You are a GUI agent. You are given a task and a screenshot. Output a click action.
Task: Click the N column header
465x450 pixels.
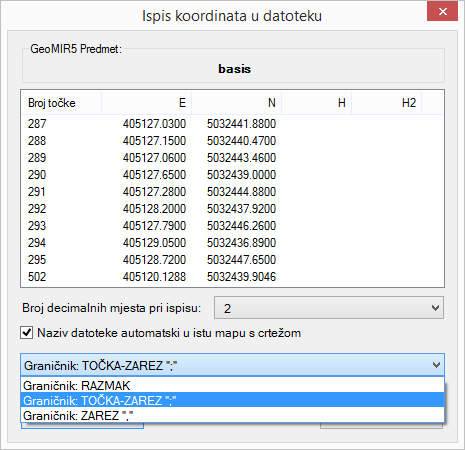[x=236, y=103]
